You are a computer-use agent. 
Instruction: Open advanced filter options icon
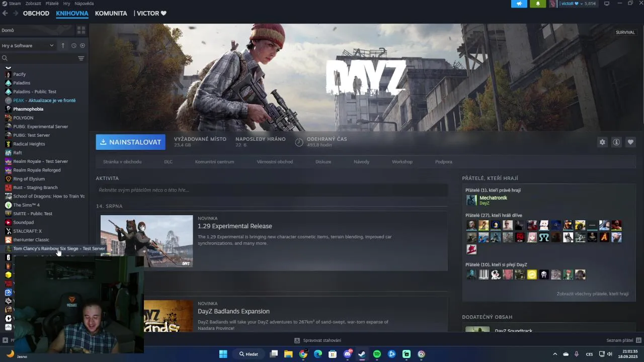[81, 58]
